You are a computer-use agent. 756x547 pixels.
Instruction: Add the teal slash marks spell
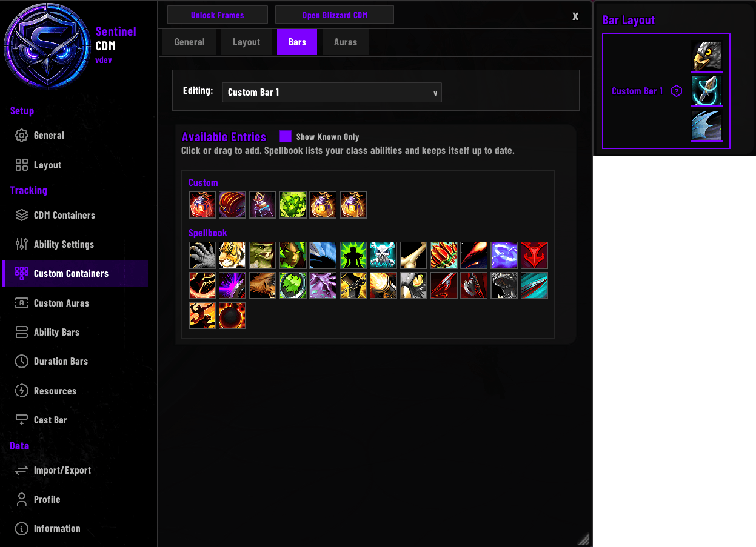pyautogui.click(x=535, y=285)
